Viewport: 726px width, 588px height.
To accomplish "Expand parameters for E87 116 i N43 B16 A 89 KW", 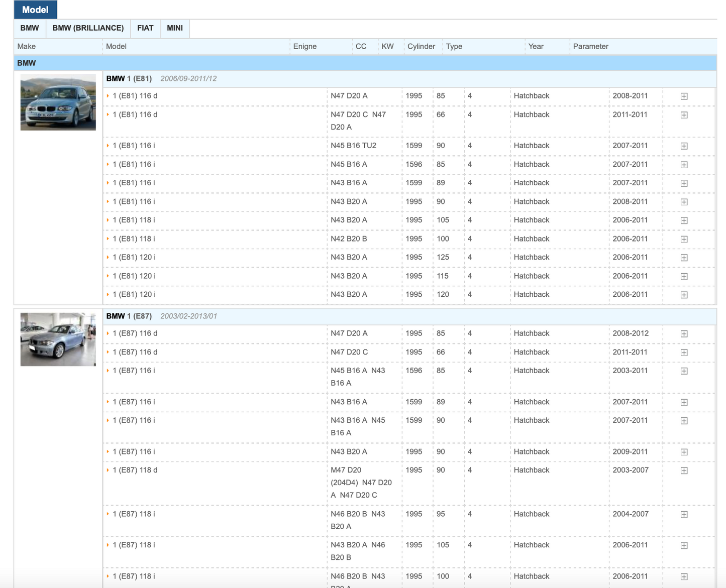I will tap(684, 402).
